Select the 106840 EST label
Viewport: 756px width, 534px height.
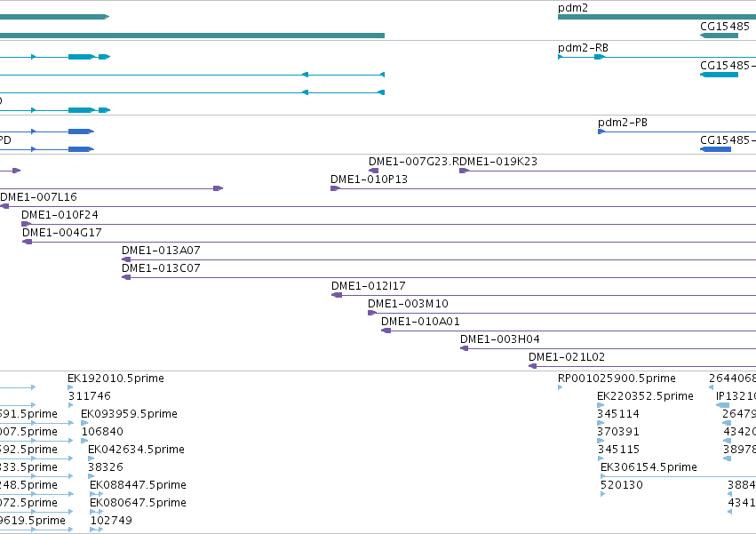[x=103, y=432]
